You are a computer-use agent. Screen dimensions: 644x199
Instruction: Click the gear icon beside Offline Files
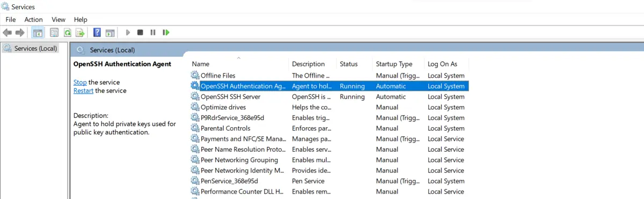pos(195,76)
